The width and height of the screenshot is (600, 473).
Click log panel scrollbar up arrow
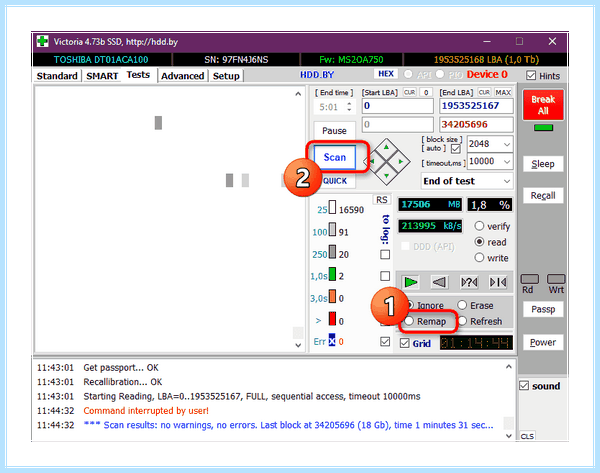[509, 367]
